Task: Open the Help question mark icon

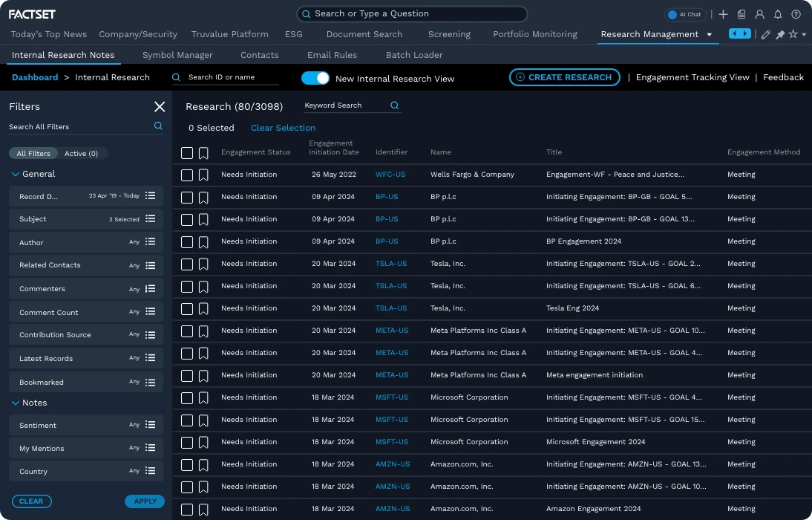Action: [795, 13]
